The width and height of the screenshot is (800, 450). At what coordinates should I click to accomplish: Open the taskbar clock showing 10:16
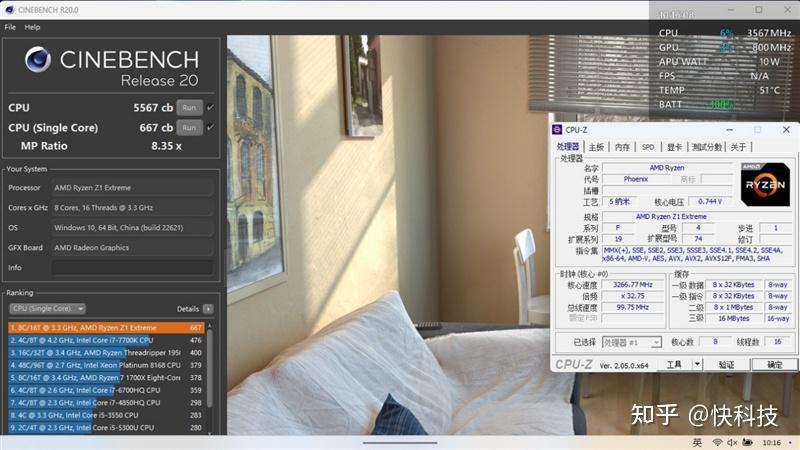[771, 442]
